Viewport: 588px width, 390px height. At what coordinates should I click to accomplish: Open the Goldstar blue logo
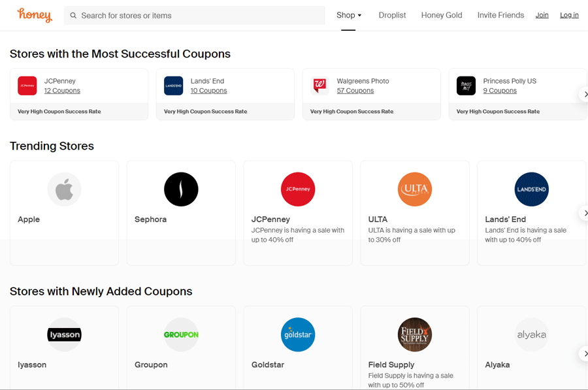point(298,334)
